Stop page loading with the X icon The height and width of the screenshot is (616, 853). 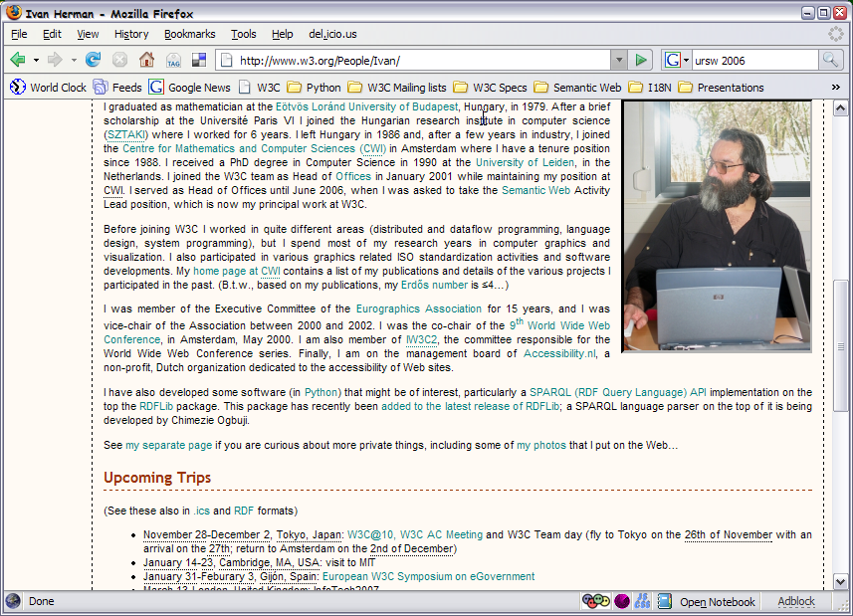119,59
